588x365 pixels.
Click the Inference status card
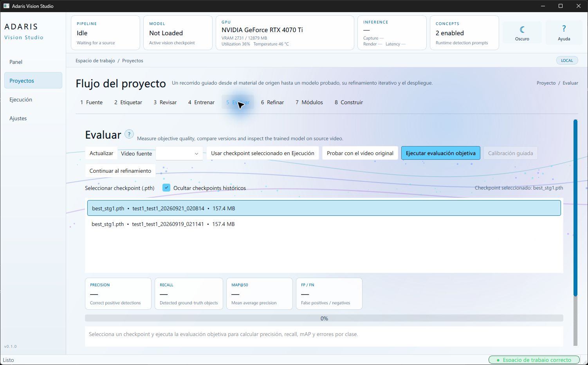pyautogui.click(x=392, y=33)
